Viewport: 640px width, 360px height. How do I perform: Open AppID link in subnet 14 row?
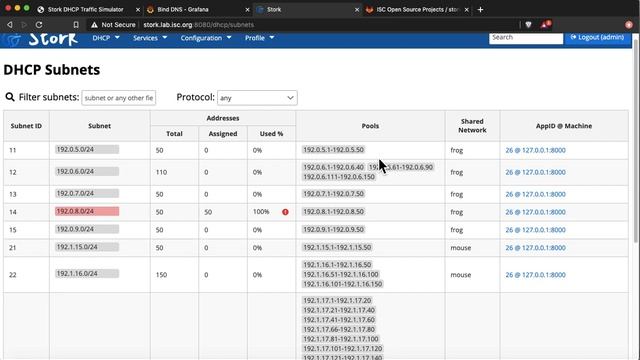(535, 212)
